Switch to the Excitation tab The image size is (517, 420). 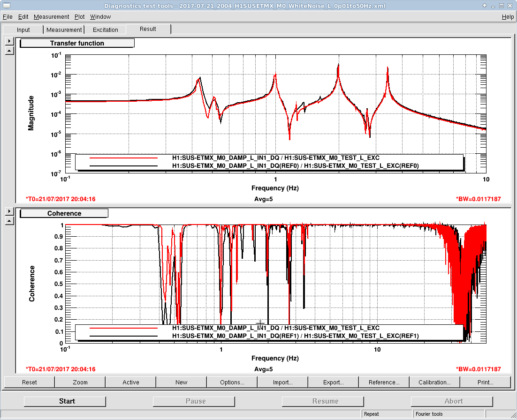coord(106,30)
